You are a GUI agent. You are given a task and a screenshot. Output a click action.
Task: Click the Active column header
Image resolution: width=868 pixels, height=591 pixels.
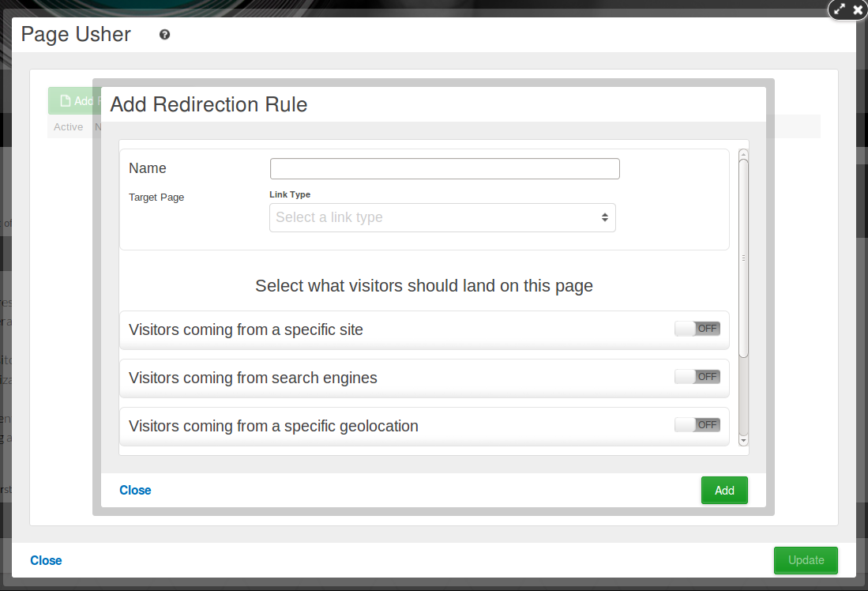[x=68, y=126]
